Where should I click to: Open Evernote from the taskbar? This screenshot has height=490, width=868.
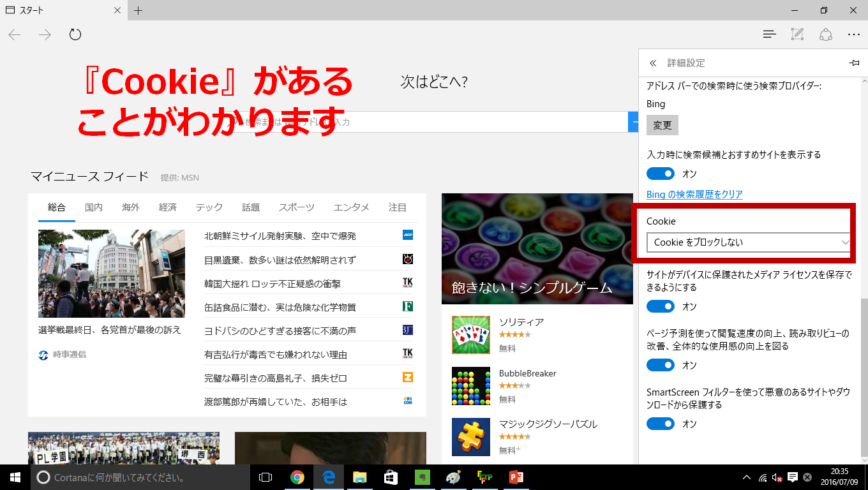tap(422, 477)
